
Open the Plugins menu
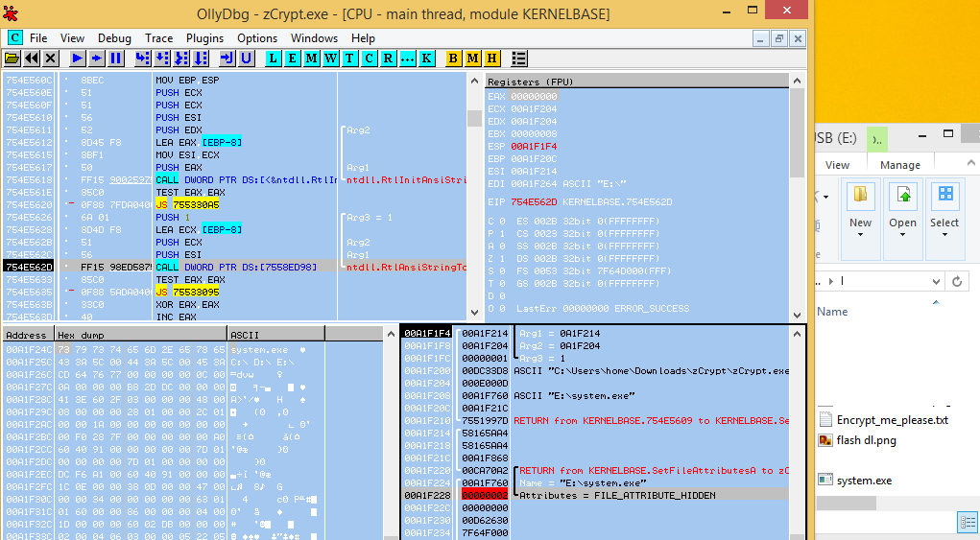pyautogui.click(x=204, y=38)
